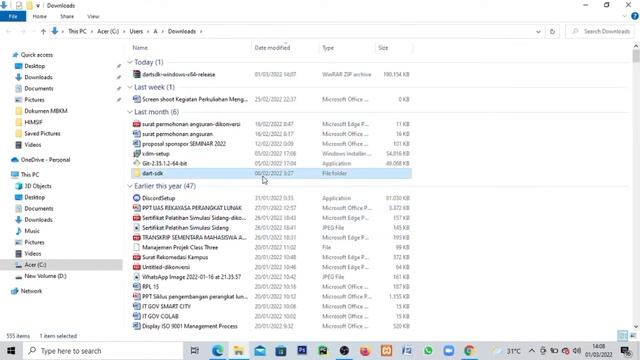The height and width of the screenshot is (360, 640).
Task: Select file surat permohonan angsuran-dikonversi
Action: pos(191,124)
